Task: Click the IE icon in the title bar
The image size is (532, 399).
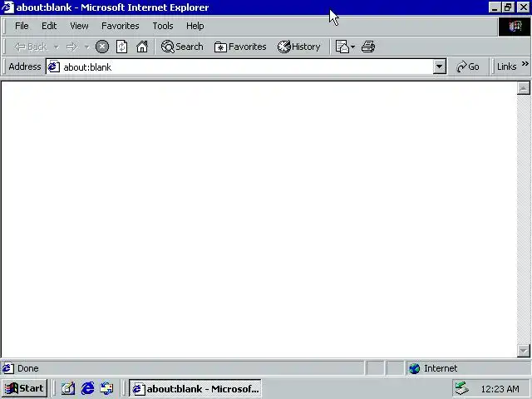Action: coord(7,7)
